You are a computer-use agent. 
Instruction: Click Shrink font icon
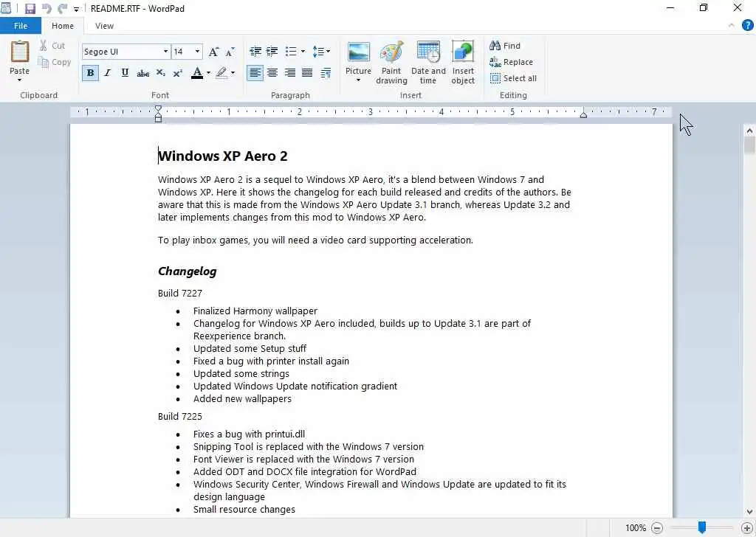click(230, 52)
